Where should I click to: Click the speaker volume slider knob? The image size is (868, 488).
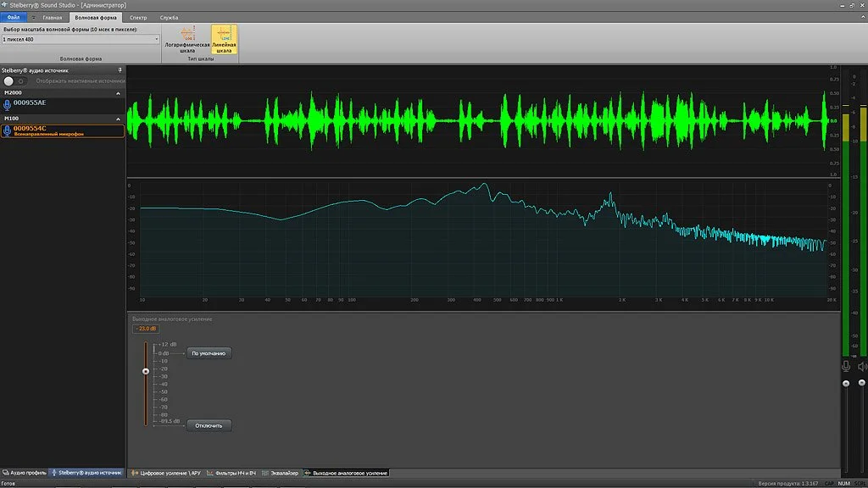click(x=862, y=382)
